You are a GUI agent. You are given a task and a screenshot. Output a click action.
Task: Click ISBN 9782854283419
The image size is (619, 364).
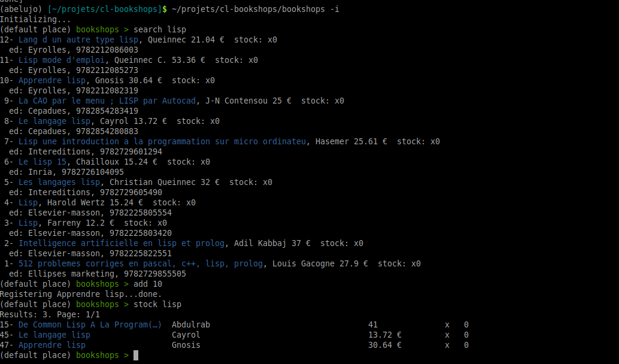(107, 111)
